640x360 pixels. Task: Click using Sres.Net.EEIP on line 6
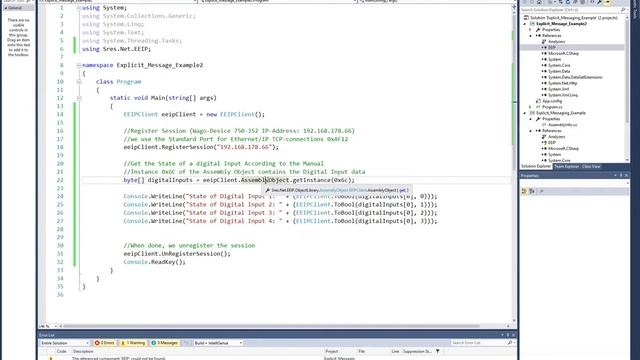click(116, 49)
